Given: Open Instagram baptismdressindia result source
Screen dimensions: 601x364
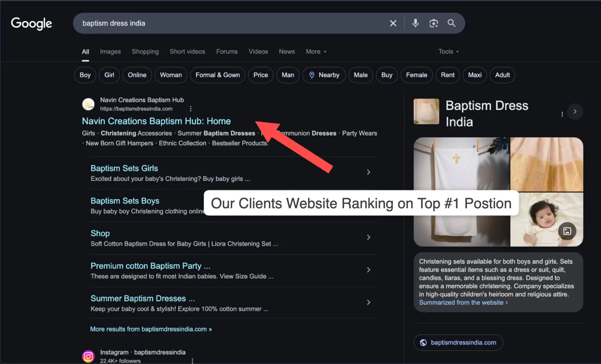Looking at the screenshot, I should tap(143, 352).
